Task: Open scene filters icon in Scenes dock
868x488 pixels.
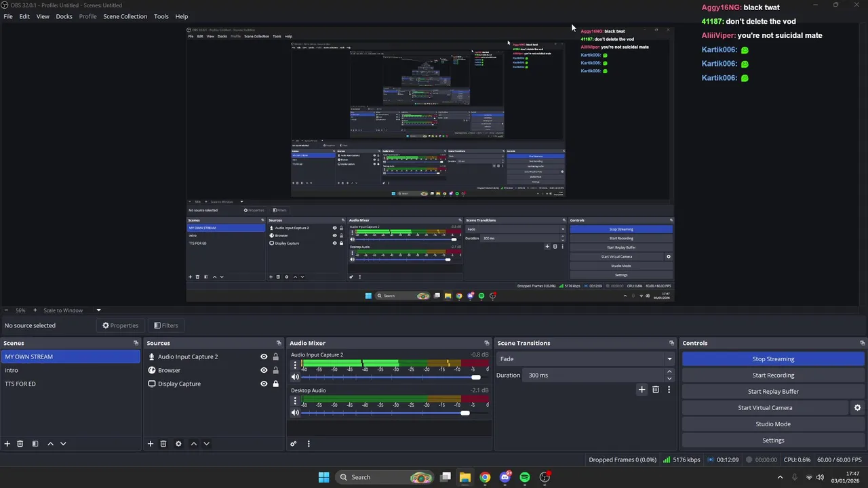Action: (35, 444)
